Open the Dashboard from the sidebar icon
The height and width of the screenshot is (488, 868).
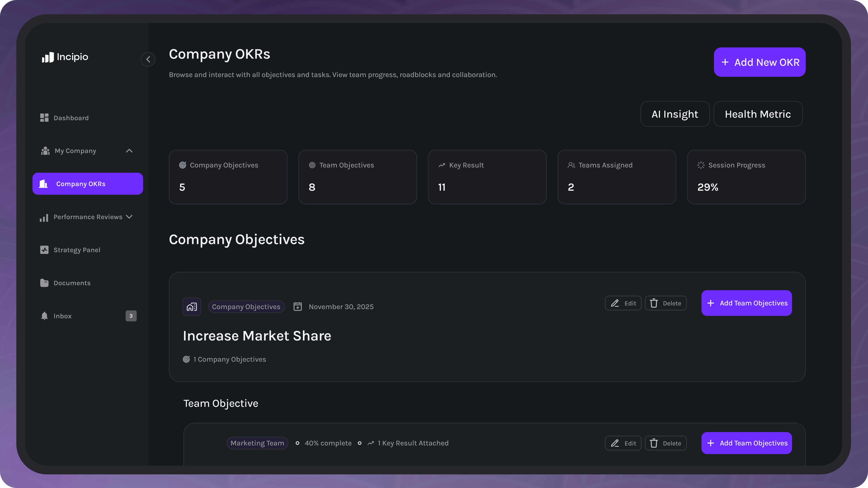(44, 118)
